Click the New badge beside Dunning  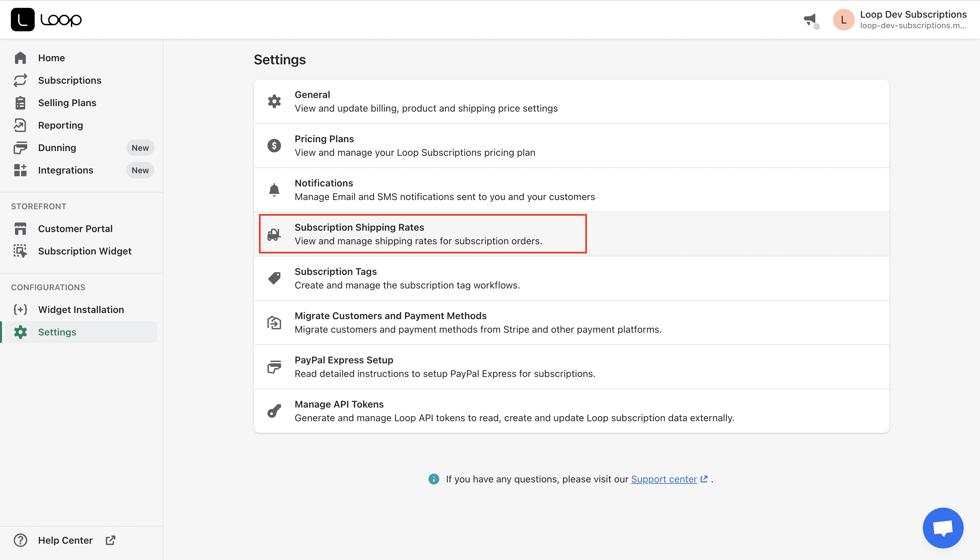pos(140,148)
